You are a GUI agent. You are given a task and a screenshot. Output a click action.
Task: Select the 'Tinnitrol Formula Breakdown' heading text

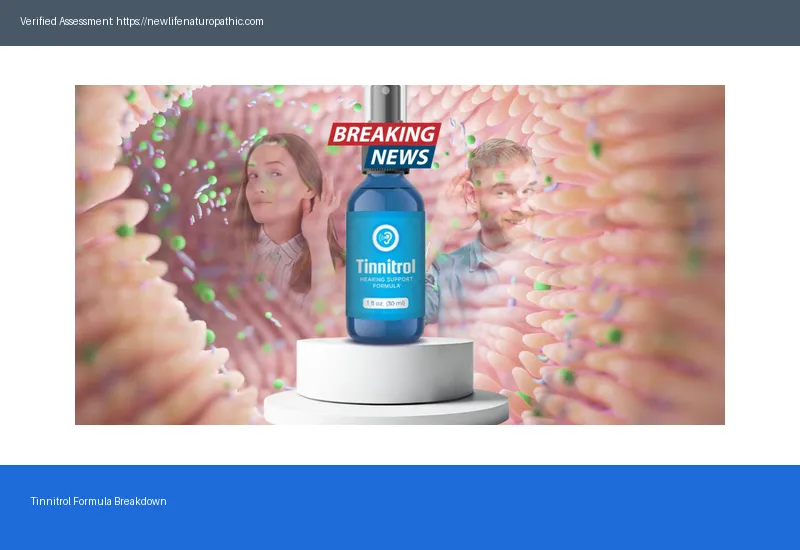[98, 501]
